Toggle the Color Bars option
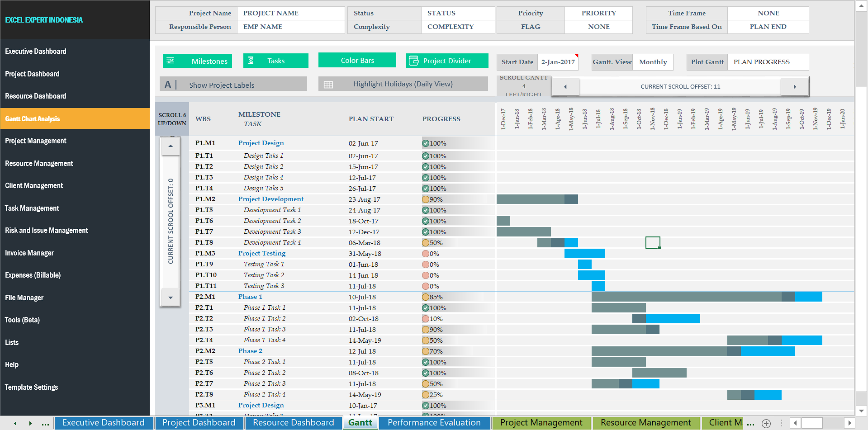The width and height of the screenshot is (868, 430). tap(357, 60)
